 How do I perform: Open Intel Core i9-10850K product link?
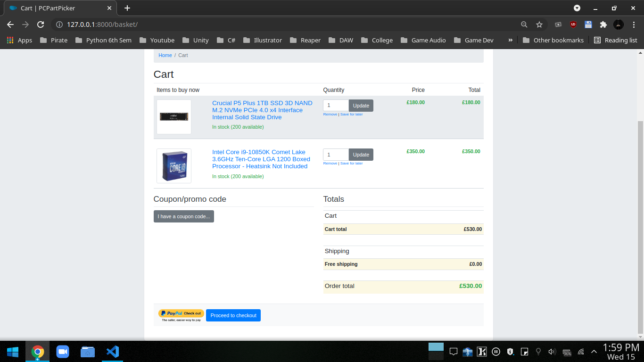tap(261, 159)
